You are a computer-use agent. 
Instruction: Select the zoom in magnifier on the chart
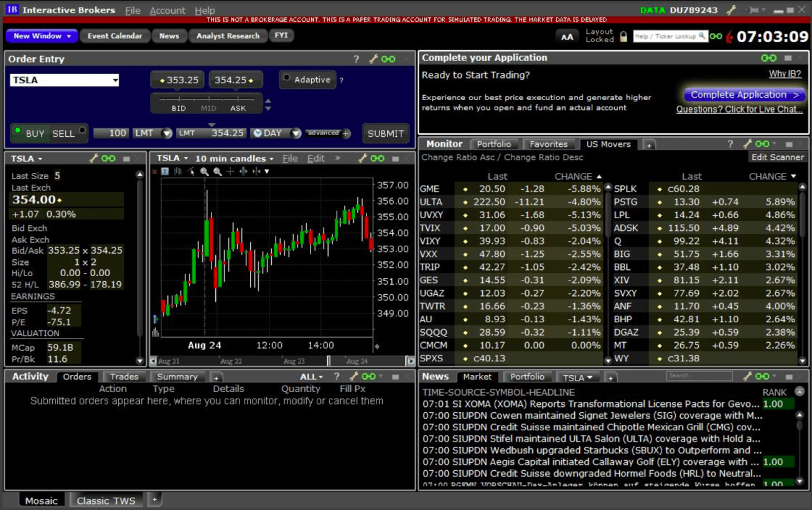[203, 172]
